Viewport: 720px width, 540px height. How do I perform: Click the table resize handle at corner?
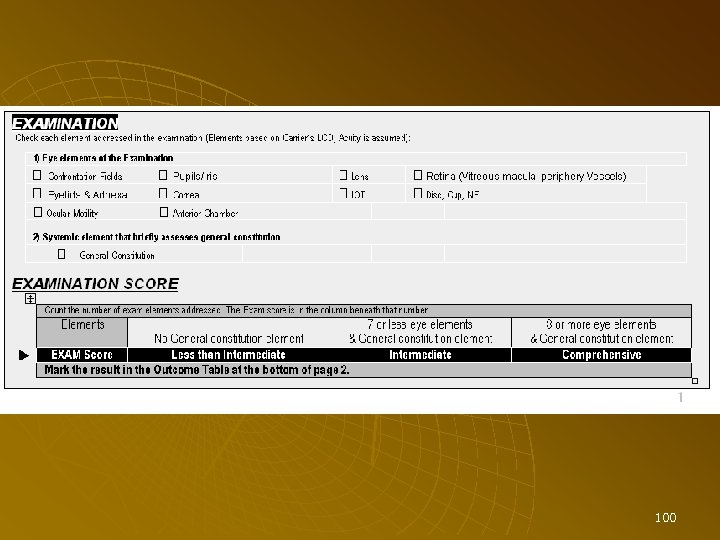coord(695,381)
